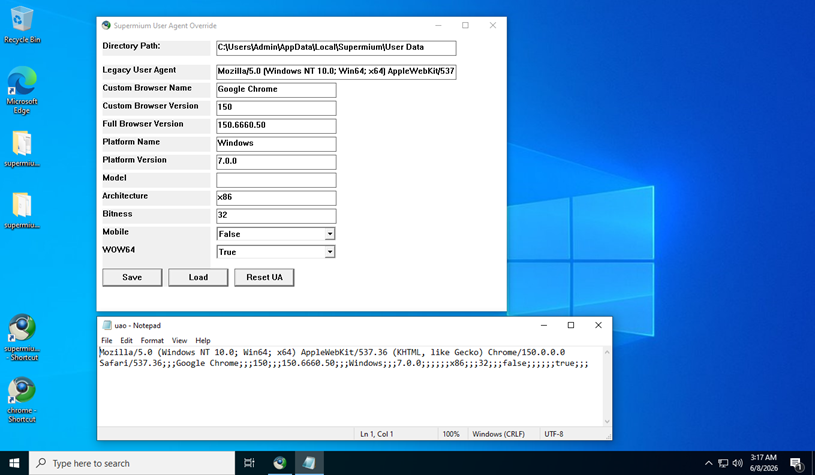The image size is (815, 475).
Task: Open the network status tray icon
Action: tap(723, 463)
